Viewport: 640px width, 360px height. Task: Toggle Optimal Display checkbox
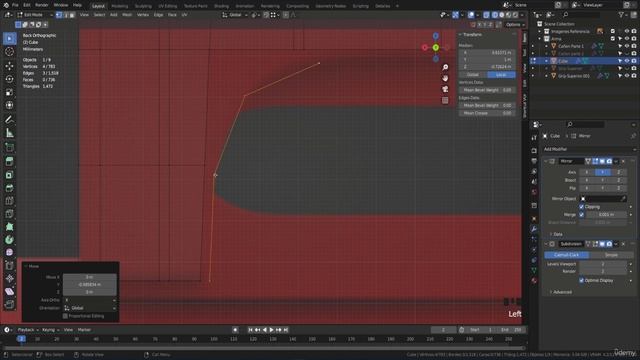[x=582, y=280]
